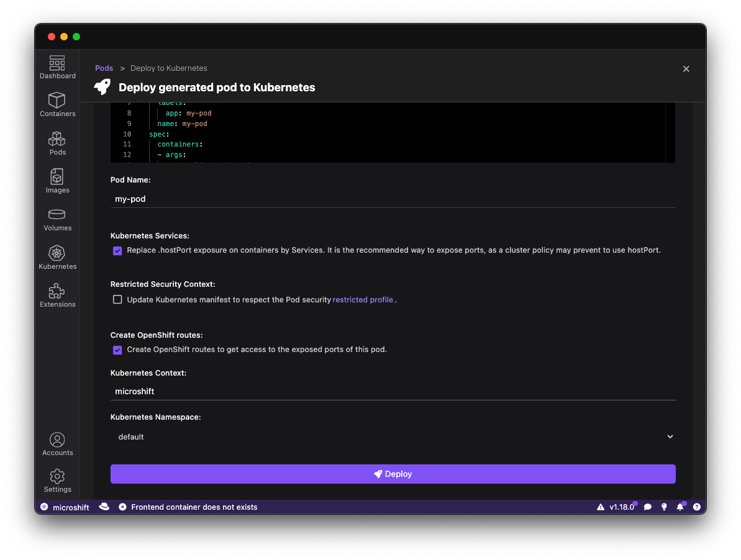Image resolution: width=741 pixels, height=560 pixels.
Task: Uncheck the Create OpenShift routes checkbox
Action: pyautogui.click(x=117, y=350)
